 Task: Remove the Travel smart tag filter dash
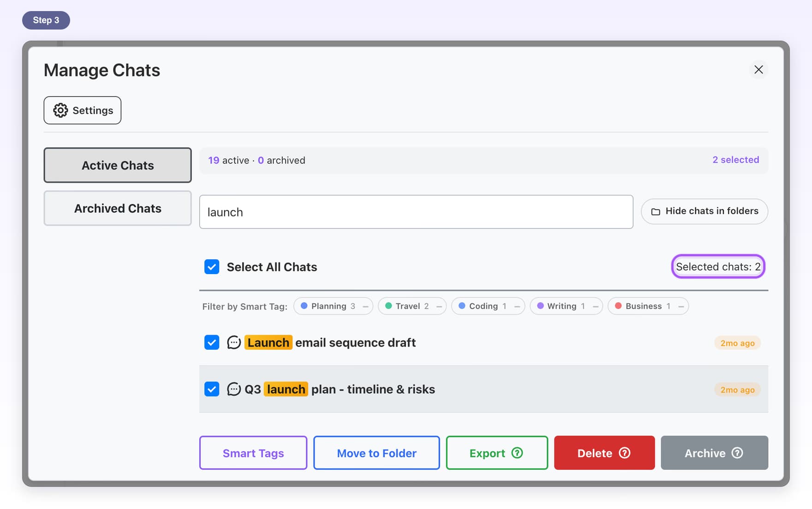[x=439, y=306]
